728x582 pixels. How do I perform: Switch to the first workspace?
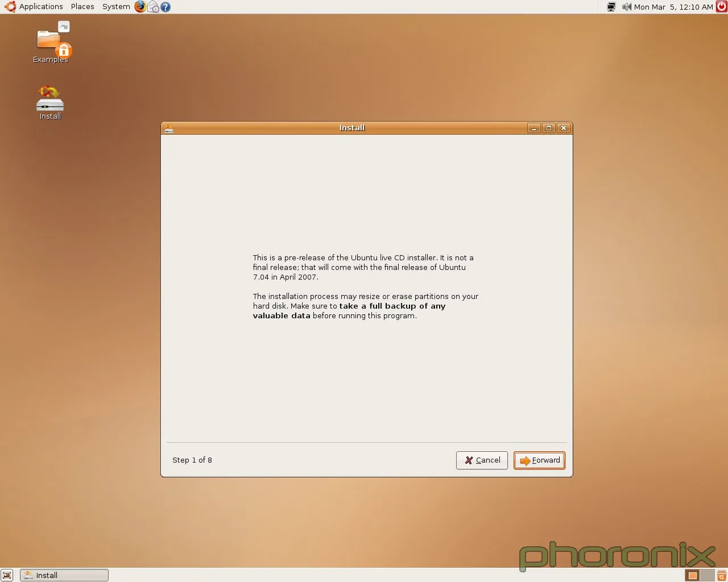692,575
